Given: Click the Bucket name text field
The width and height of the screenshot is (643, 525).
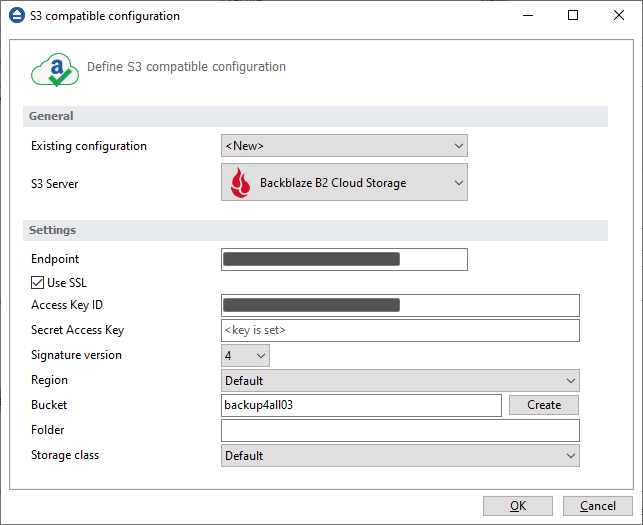Looking at the screenshot, I should 360,405.
